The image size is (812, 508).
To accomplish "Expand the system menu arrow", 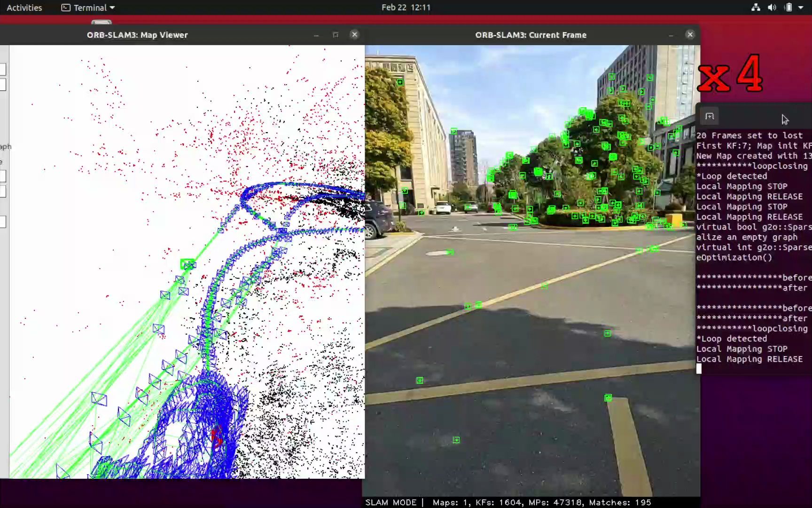I will 801,8.
